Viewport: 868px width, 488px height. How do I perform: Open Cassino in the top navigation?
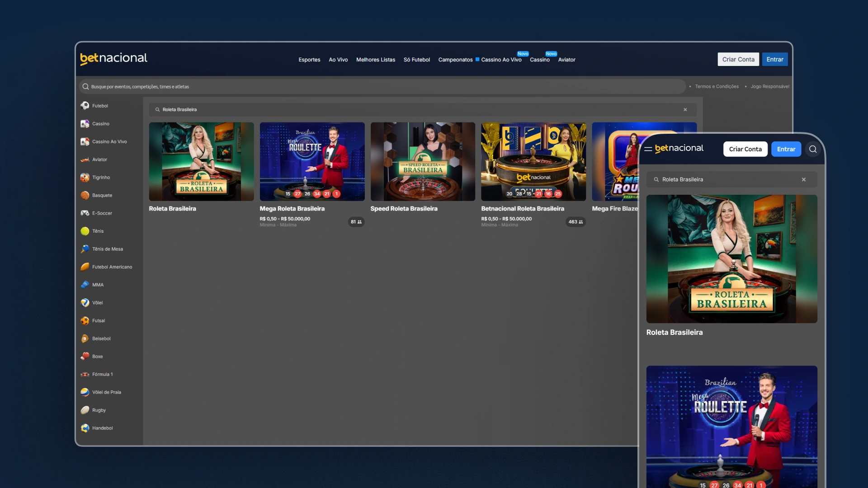540,60
